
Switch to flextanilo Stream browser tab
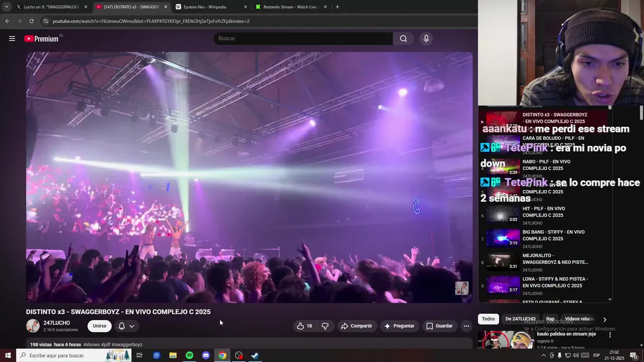click(291, 7)
